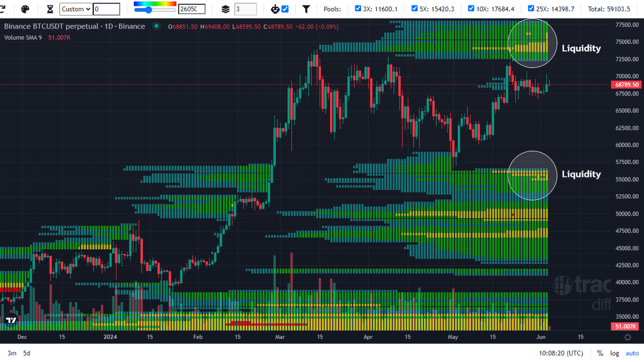Click the current price label 68789.50
This screenshot has height=362, width=644.
(x=627, y=85)
